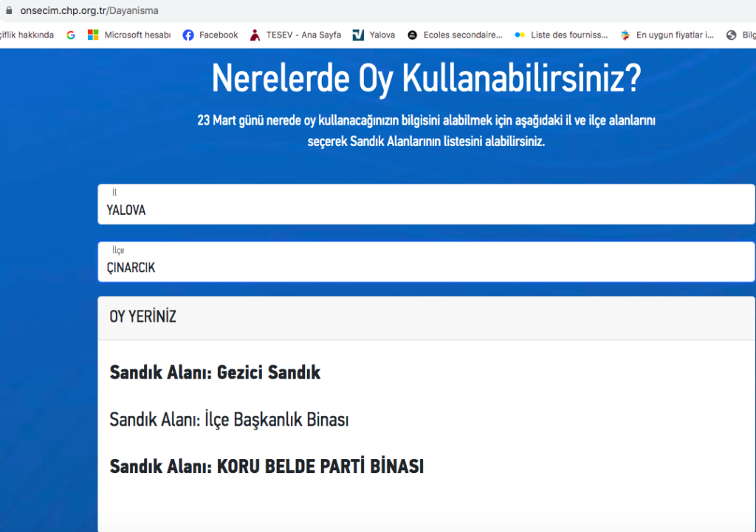Screen dimensions: 756x532
Task: Open the En uygun fiyatlar bookmark
Action: tap(667, 35)
